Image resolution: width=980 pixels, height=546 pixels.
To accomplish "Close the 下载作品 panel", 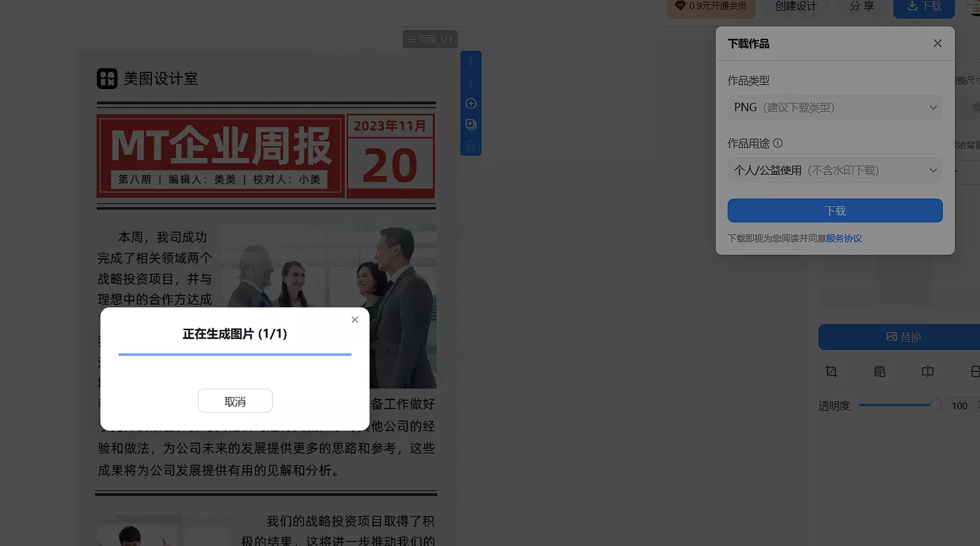I will click(x=937, y=44).
